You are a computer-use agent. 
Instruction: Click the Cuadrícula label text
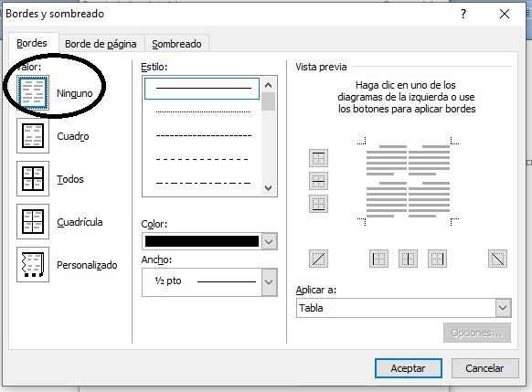(x=80, y=222)
